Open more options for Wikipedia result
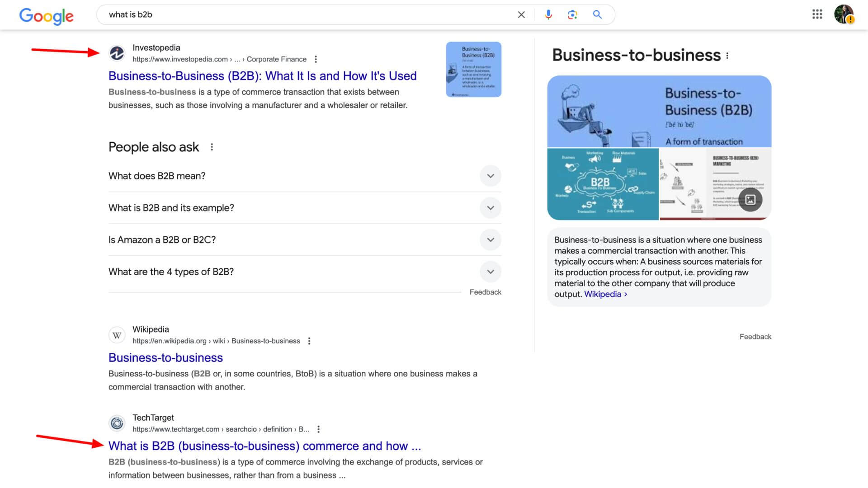This screenshot has height=488, width=868. pos(309,341)
